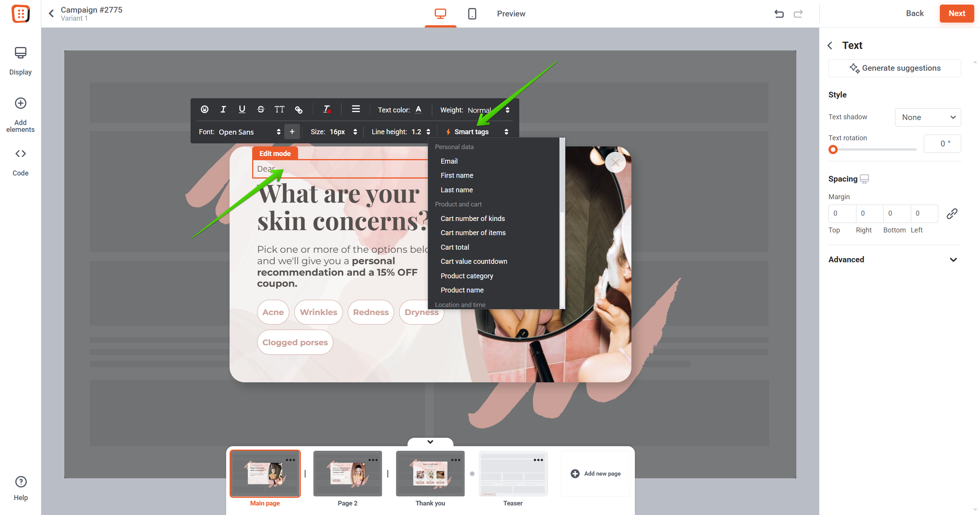The height and width of the screenshot is (515, 980).
Task: Toggle Spacing device view icon
Action: (864, 179)
